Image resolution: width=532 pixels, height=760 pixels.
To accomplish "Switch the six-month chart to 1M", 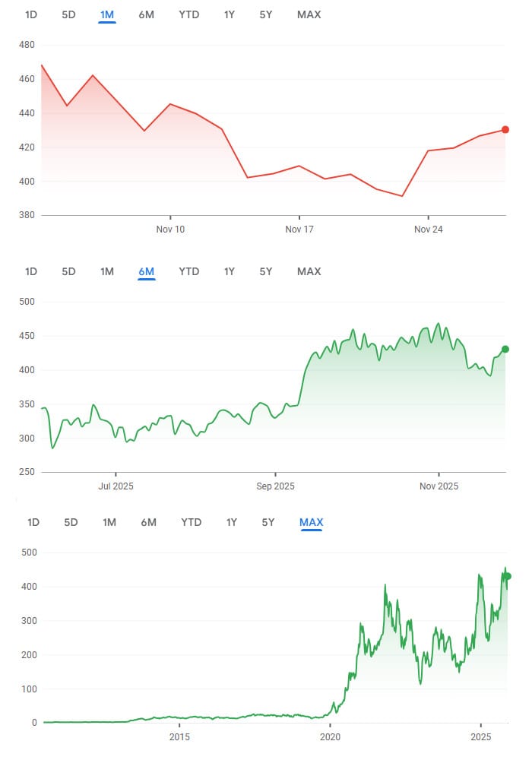I will pyautogui.click(x=107, y=271).
